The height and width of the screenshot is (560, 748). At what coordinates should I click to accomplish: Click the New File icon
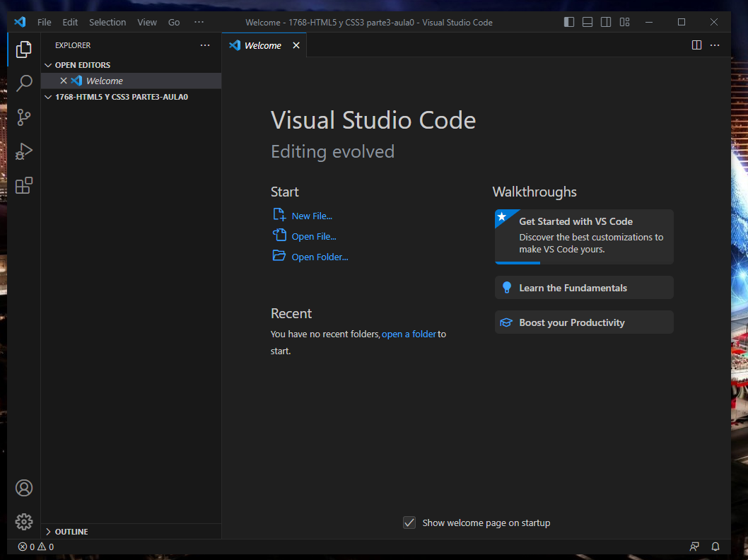point(279,215)
